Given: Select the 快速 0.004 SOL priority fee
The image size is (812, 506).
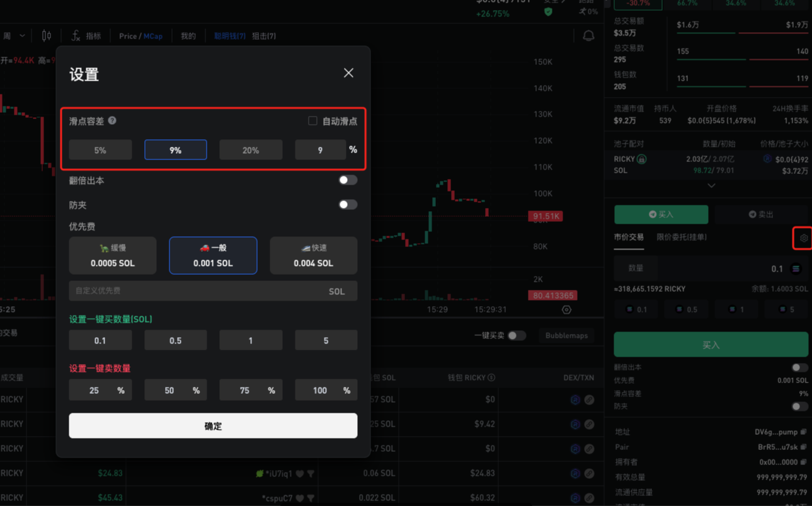Looking at the screenshot, I should click(x=313, y=255).
